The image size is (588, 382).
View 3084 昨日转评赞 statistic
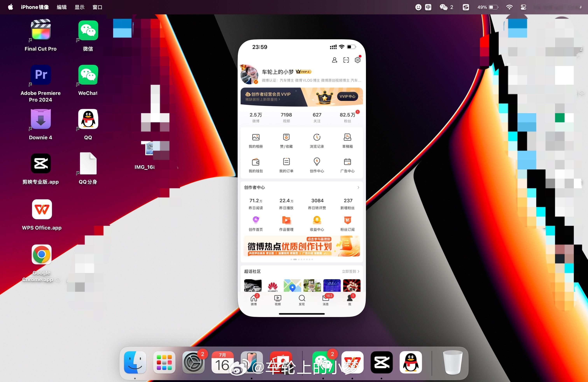point(317,204)
